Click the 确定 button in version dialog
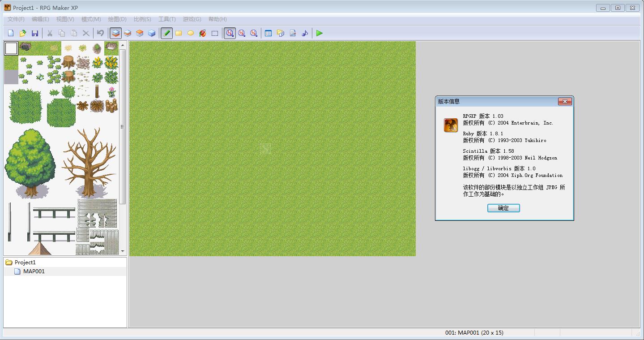Screen dimensions: 644x340 click(503, 208)
